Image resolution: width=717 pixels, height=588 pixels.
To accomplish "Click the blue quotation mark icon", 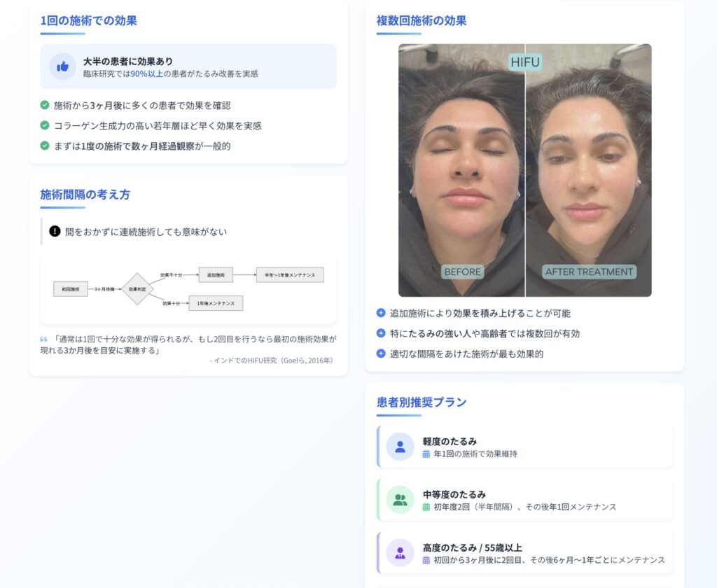I will coord(43,339).
